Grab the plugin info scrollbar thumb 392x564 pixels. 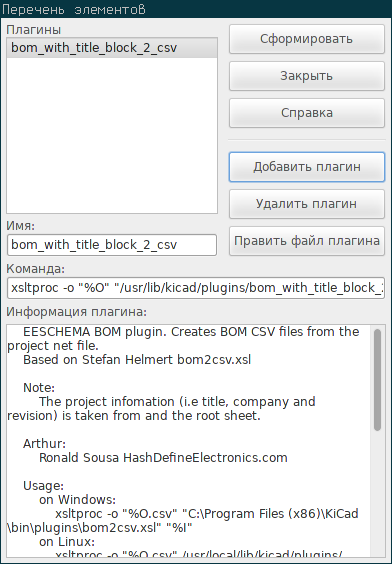(x=377, y=380)
